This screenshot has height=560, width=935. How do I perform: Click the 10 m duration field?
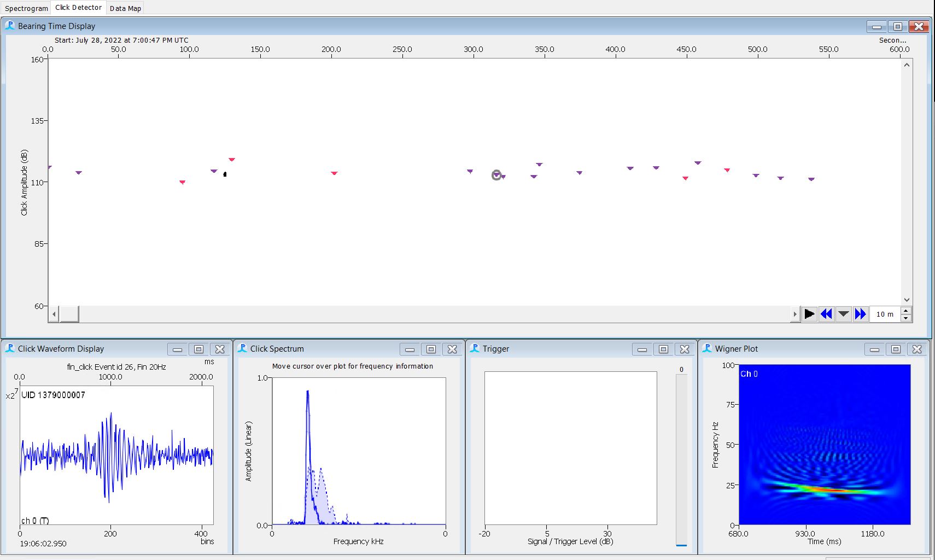(x=884, y=314)
